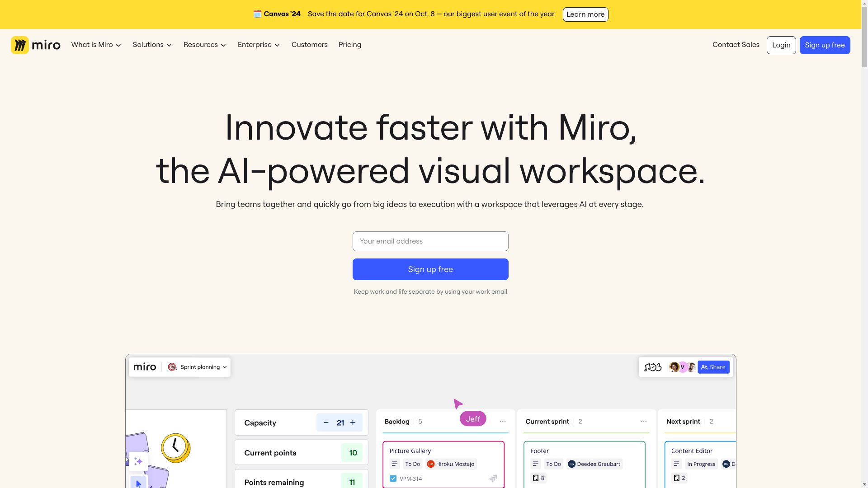Click the Login button
Screen dimensions: 868x488
pos(781,45)
